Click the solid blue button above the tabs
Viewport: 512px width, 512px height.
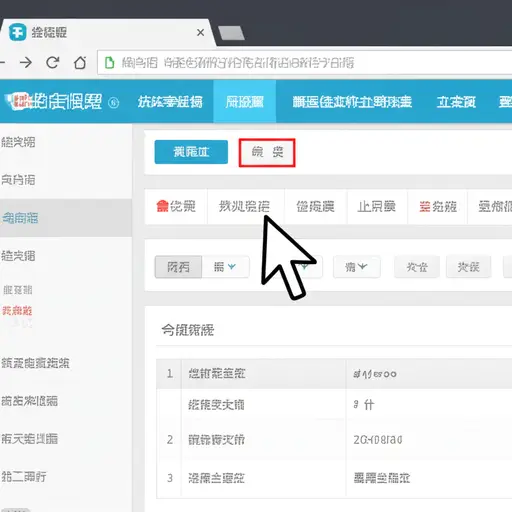[x=191, y=152]
